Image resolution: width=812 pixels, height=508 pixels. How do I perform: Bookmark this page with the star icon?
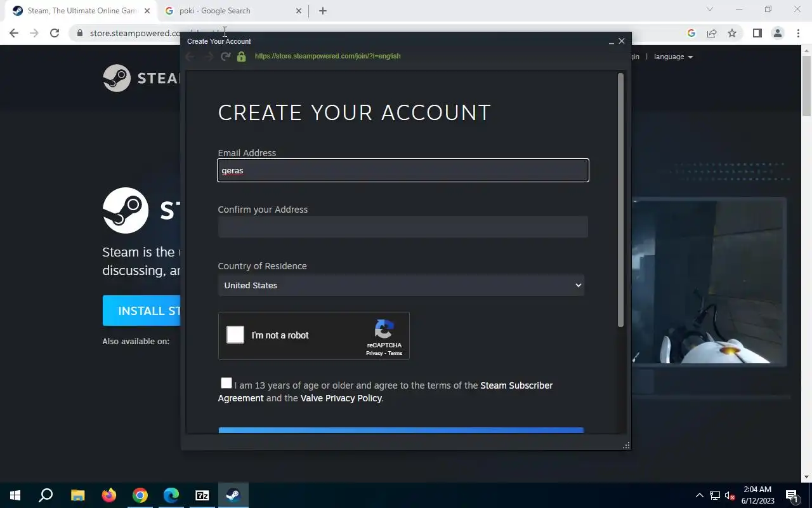click(x=732, y=33)
